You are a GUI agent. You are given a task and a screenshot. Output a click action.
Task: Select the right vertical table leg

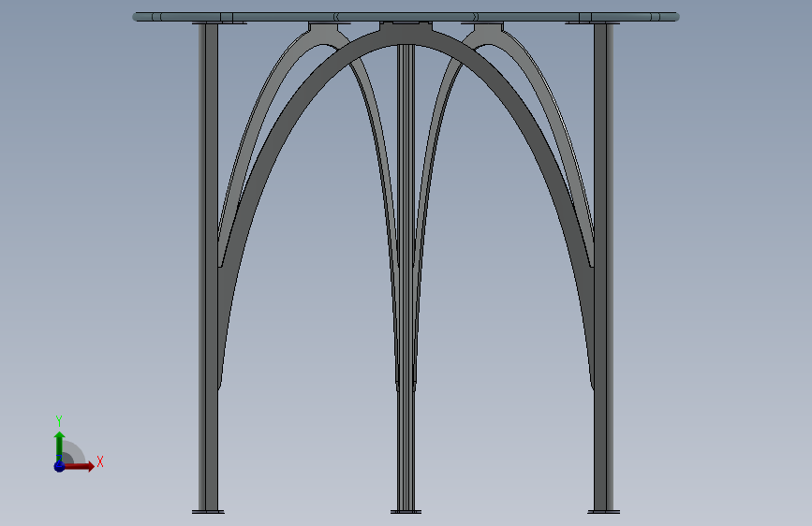click(604, 268)
